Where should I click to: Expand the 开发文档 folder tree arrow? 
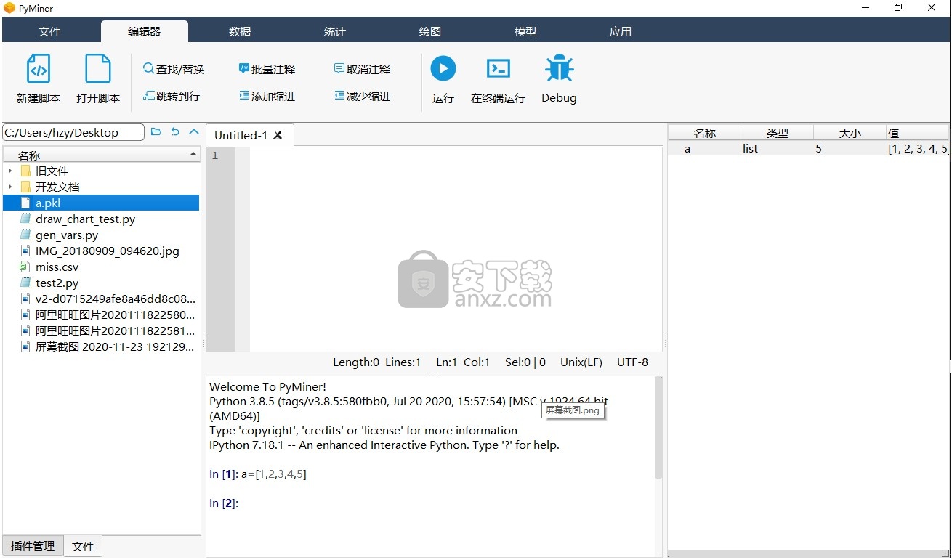tap(9, 187)
